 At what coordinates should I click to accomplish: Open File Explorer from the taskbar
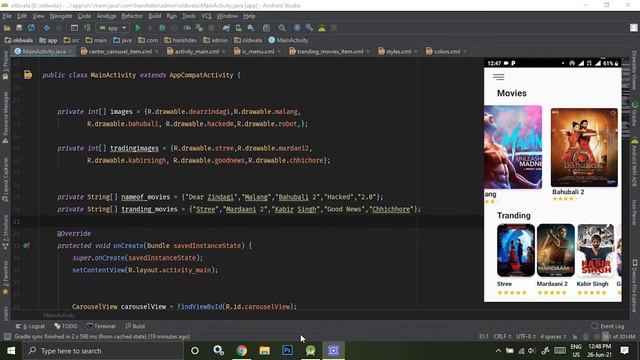click(264, 351)
